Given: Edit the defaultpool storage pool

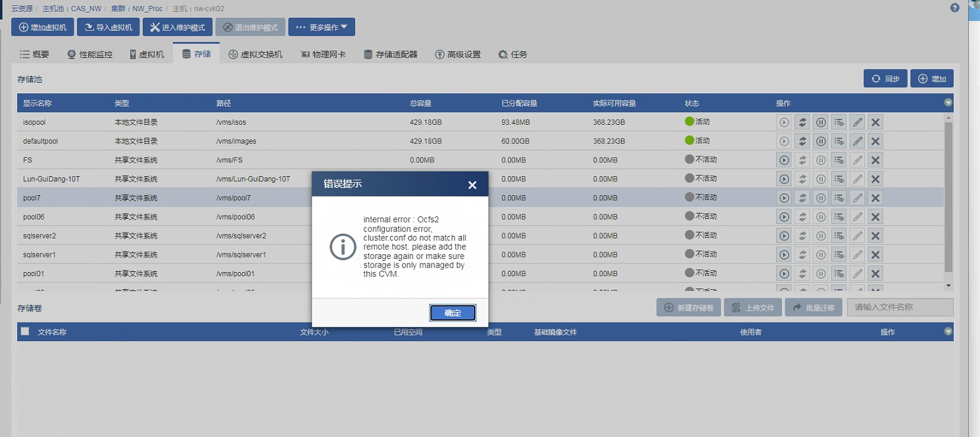Looking at the screenshot, I should pos(857,141).
